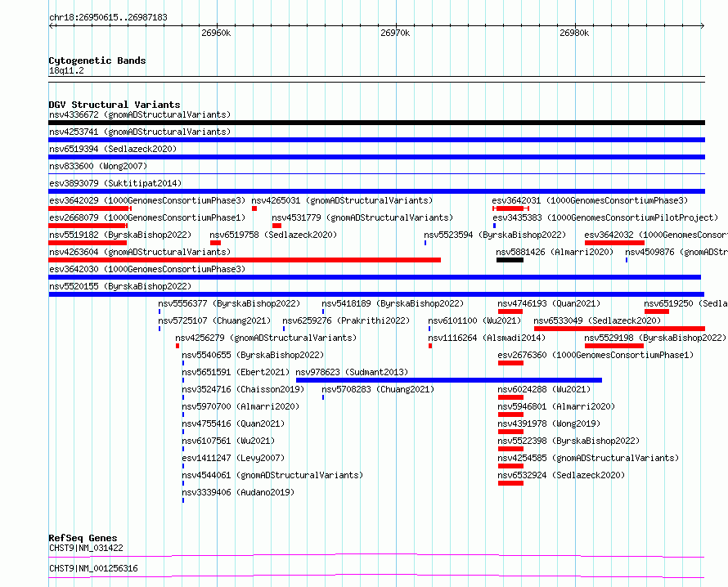Screen dimensions: 728x587
Task: Click the CHST9|NM_031422 gene label
Action: pos(86,548)
